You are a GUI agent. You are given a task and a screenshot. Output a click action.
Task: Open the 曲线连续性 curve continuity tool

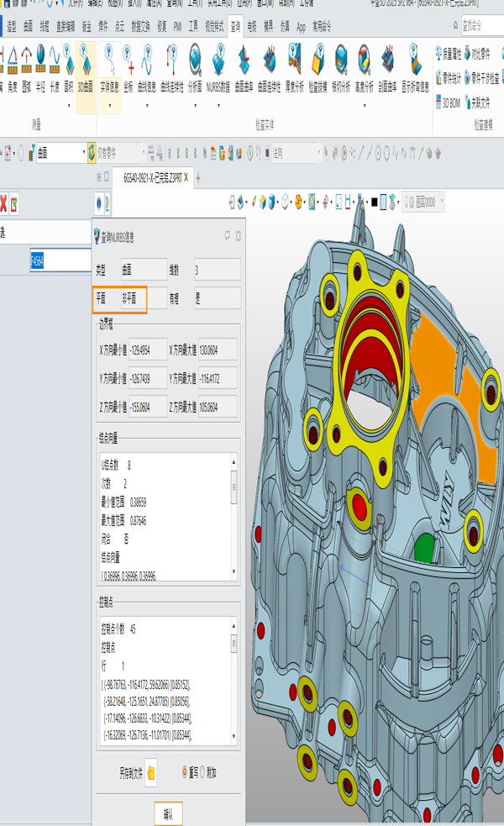tap(171, 68)
